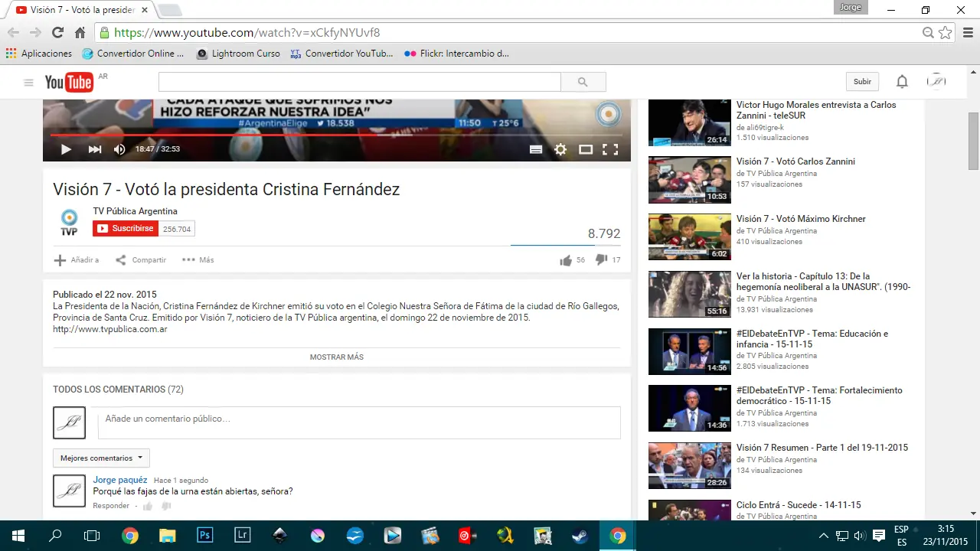Expand the Añadir a playlist menu
Image resolution: width=980 pixels, height=551 pixels.
point(77,260)
